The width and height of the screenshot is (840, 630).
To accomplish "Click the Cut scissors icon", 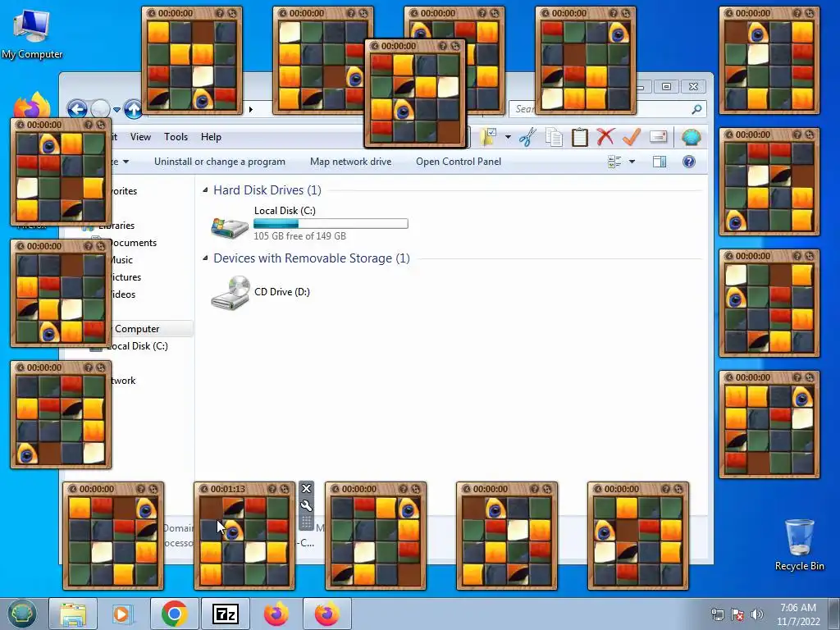I will coord(527,137).
